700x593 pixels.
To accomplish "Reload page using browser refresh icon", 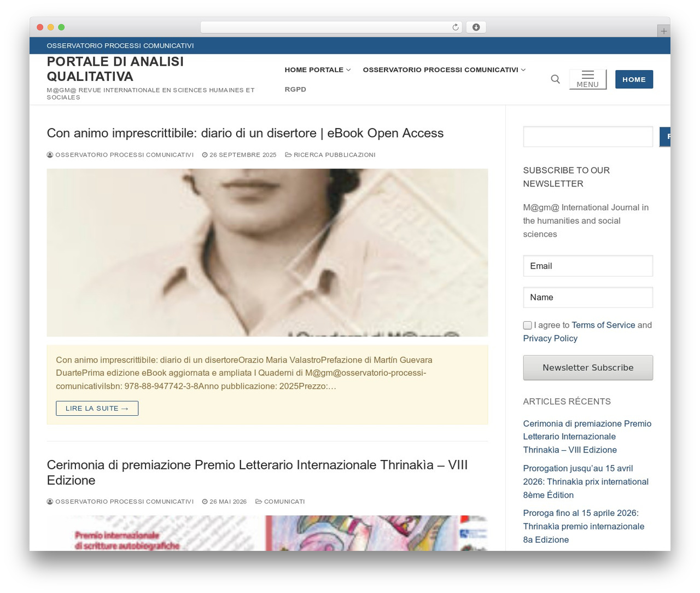I will 456,27.
